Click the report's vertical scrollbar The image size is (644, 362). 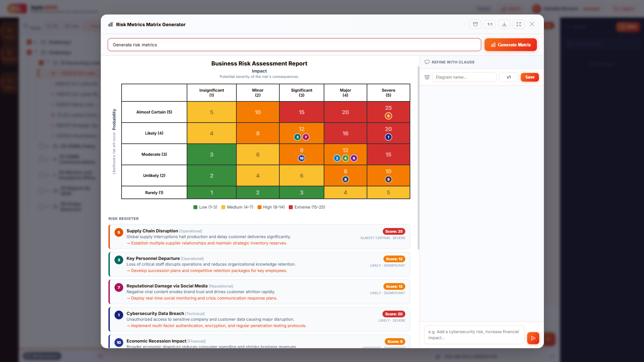[x=418, y=158]
